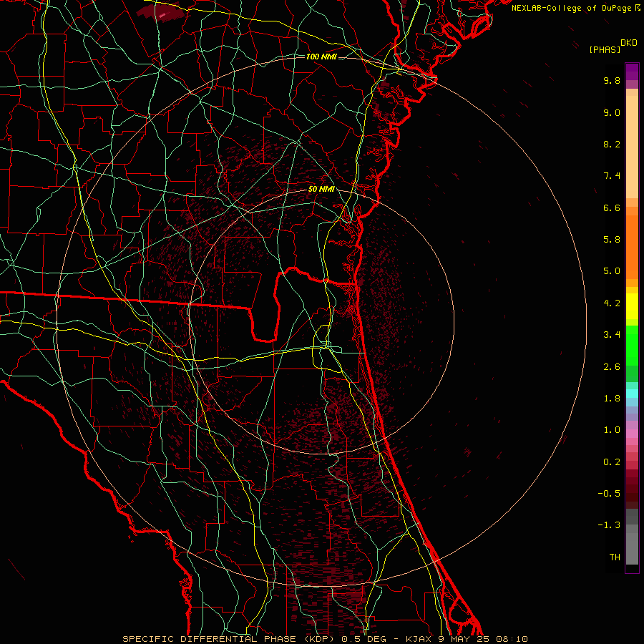Click the 7.4 value on the color scale

click(612, 176)
